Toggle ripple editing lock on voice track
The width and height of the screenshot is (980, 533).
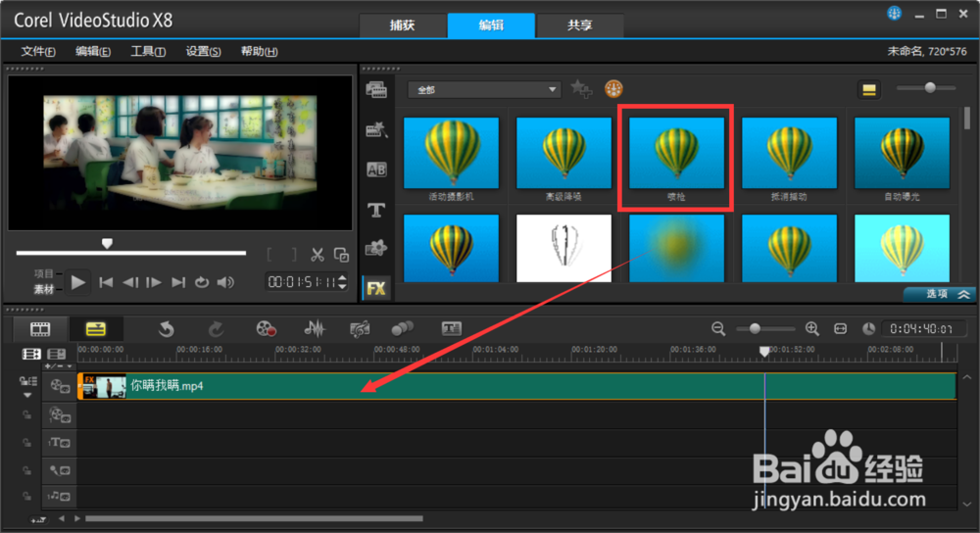pyautogui.click(x=26, y=470)
